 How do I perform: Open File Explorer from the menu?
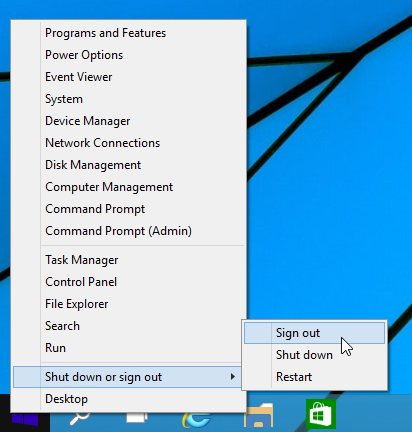pos(129,304)
